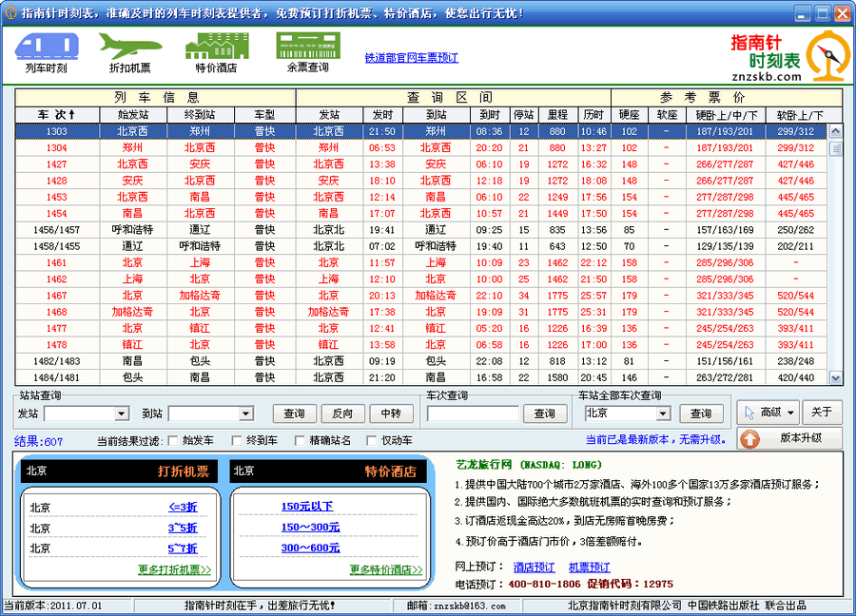The width and height of the screenshot is (856, 616).
Task: Click the table scrollbar down arrow
Action: click(x=834, y=379)
